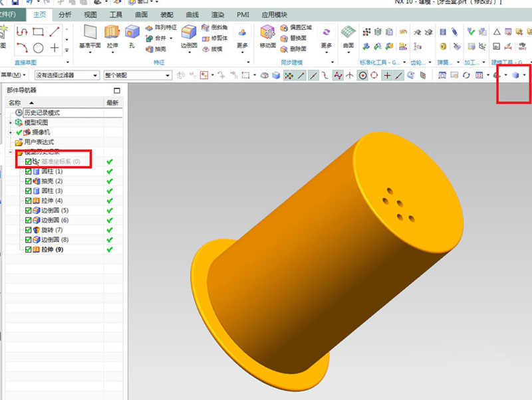Switch to the 分析 ribbon tab
Viewport: 532px width, 400px height.
[x=65, y=15]
